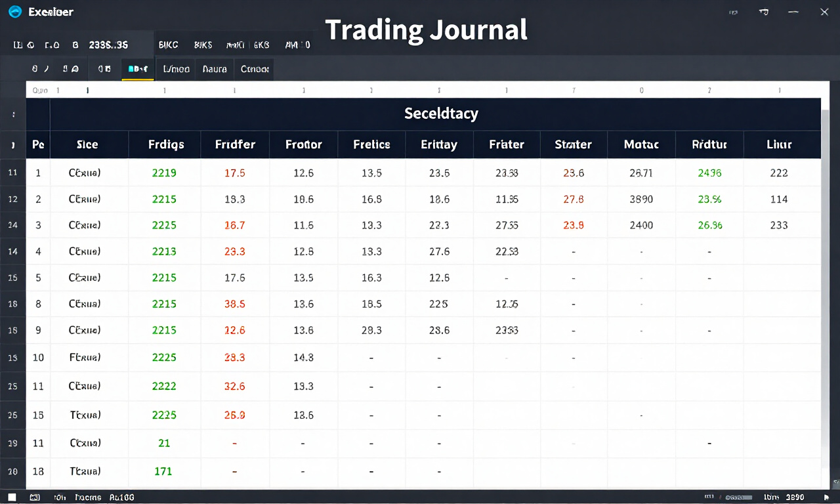The height and width of the screenshot is (504, 840).
Task: Click the Stater column header
Action: click(574, 145)
